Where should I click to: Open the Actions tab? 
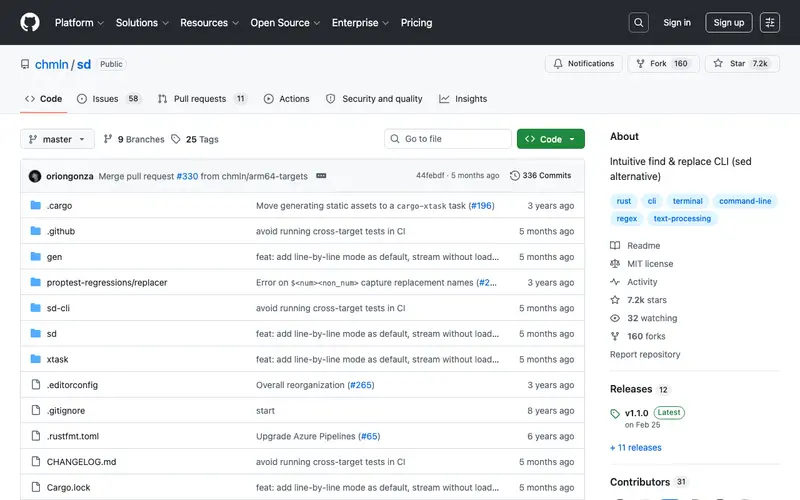point(287,99)
